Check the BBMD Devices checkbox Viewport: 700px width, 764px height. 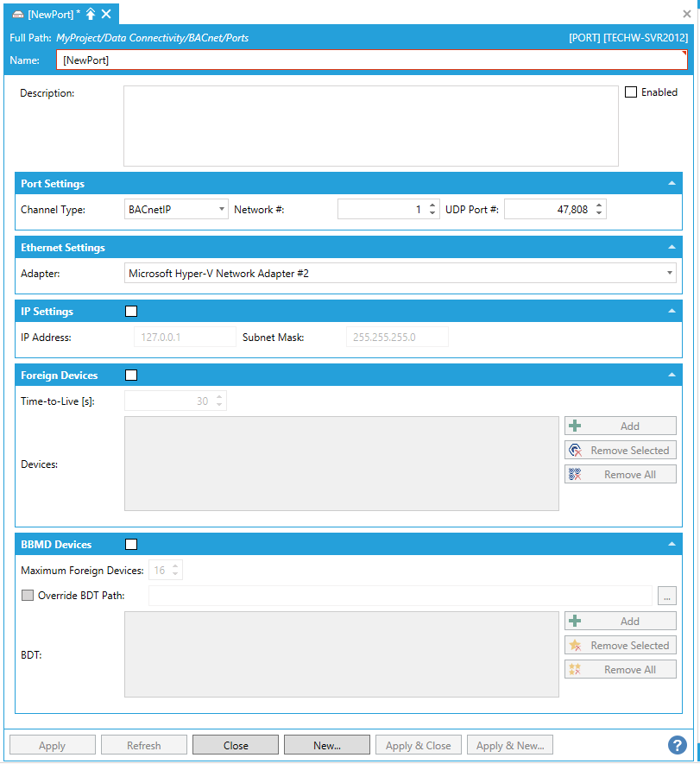pyautogui.click(x=131, y=545)
